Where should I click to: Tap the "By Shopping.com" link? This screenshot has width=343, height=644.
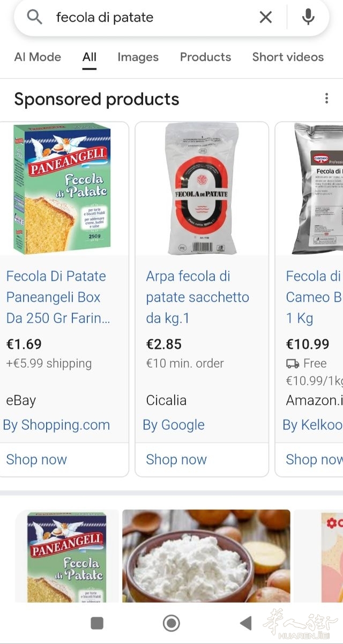pos(56,425)
